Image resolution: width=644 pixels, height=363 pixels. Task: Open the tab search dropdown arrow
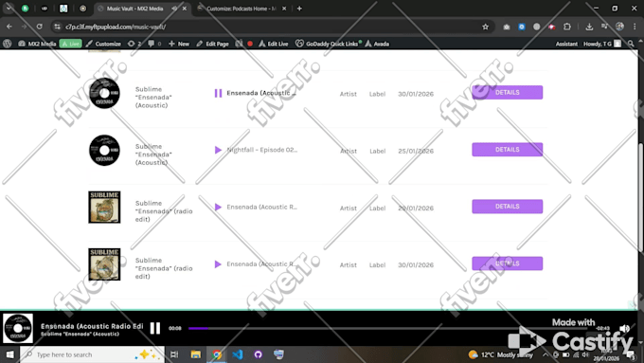pos(9,8)
